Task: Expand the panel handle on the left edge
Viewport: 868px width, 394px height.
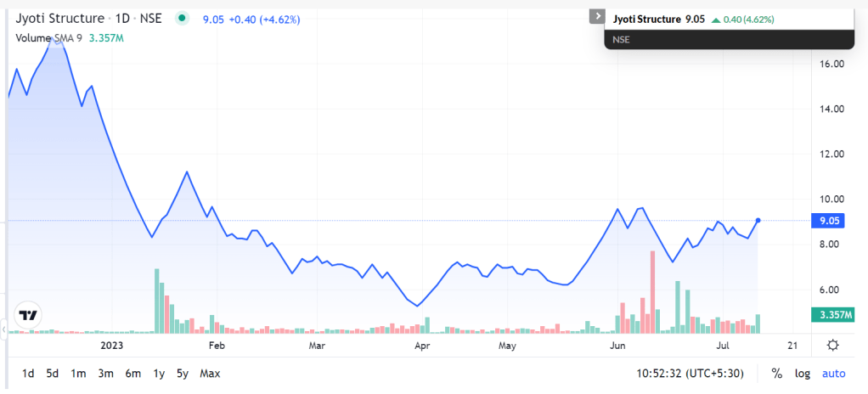Action: 3,327
